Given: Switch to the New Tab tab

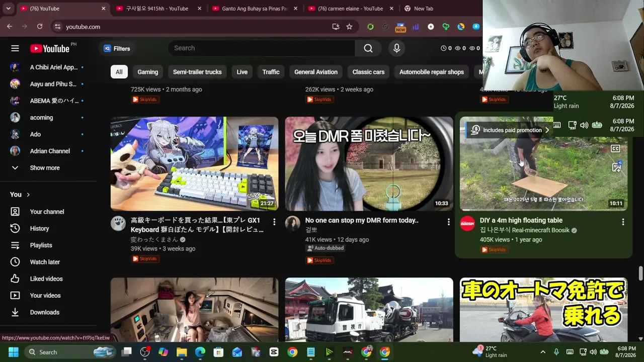Looking at the screenshot, I should coord(423,9).
